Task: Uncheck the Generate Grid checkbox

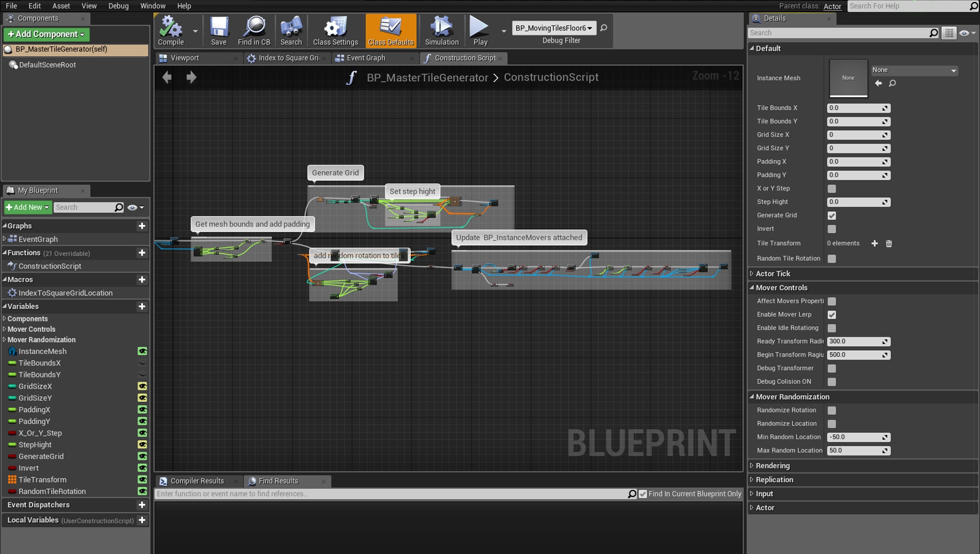Action: (832, 215)
